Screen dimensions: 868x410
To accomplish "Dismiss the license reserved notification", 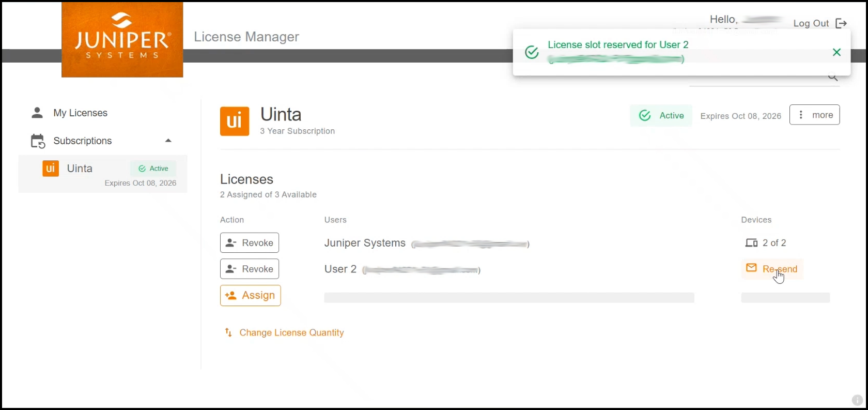I will [836, 52].
